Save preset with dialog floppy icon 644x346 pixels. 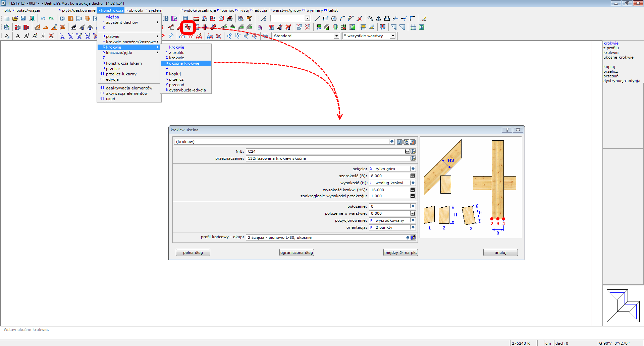coord(399,142)
